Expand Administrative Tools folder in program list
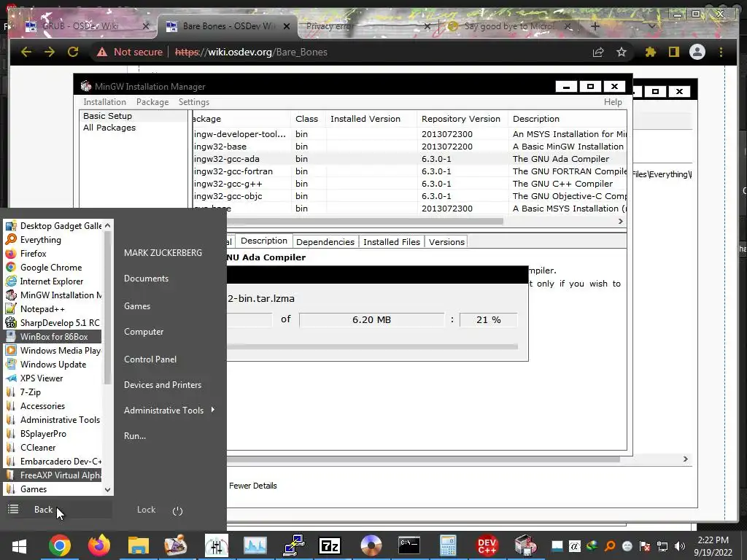The height and width of the screenshot is (560, 747). (x=53, y=419)
